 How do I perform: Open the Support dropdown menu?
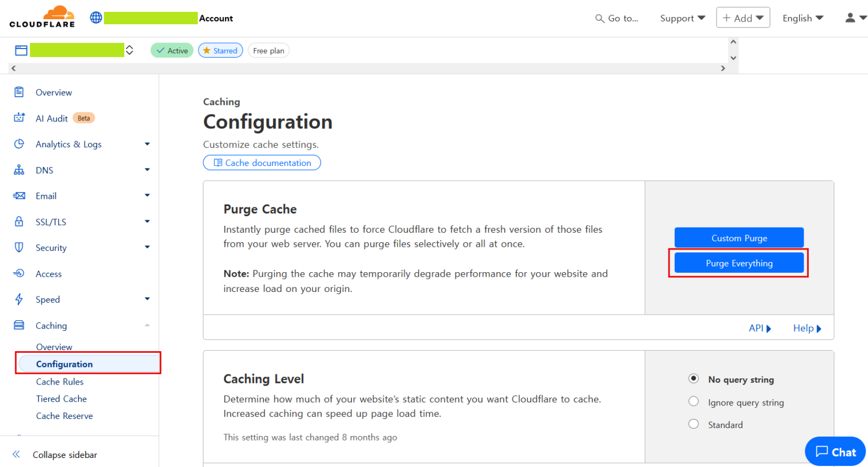coord(683,18)
